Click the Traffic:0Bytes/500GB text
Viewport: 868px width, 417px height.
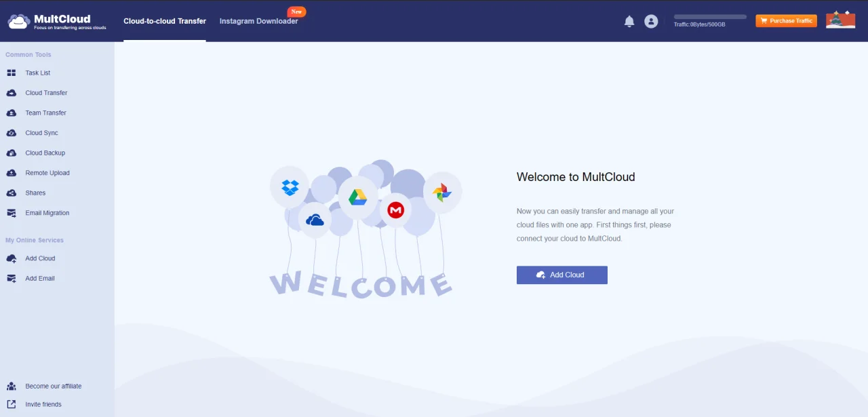coord(699,24)
